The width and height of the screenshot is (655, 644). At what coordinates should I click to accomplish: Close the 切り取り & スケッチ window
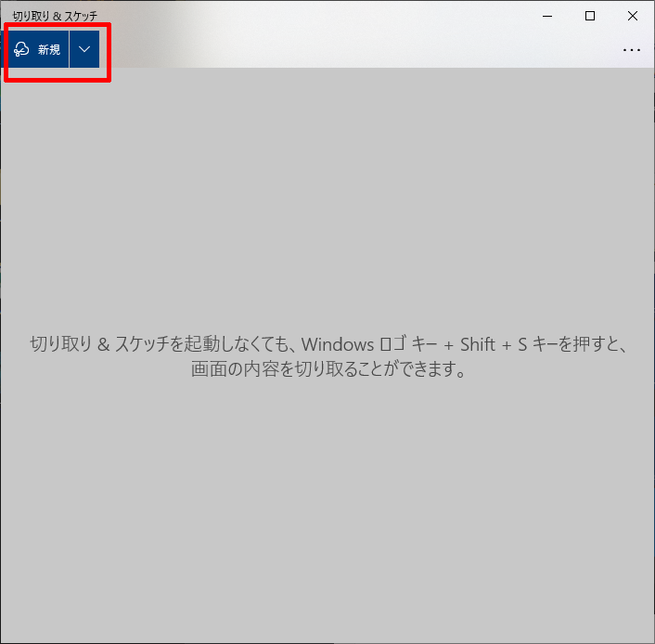tap(633, 16)
